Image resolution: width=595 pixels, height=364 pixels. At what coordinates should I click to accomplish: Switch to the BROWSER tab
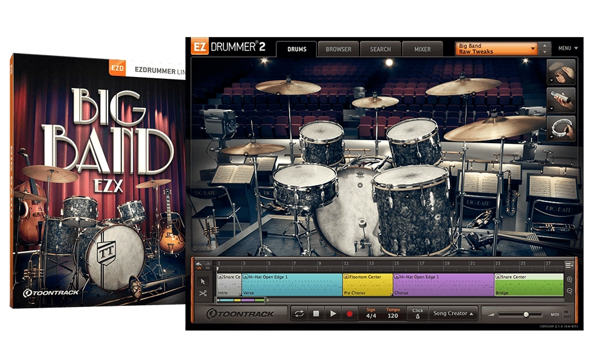(339, 49)
